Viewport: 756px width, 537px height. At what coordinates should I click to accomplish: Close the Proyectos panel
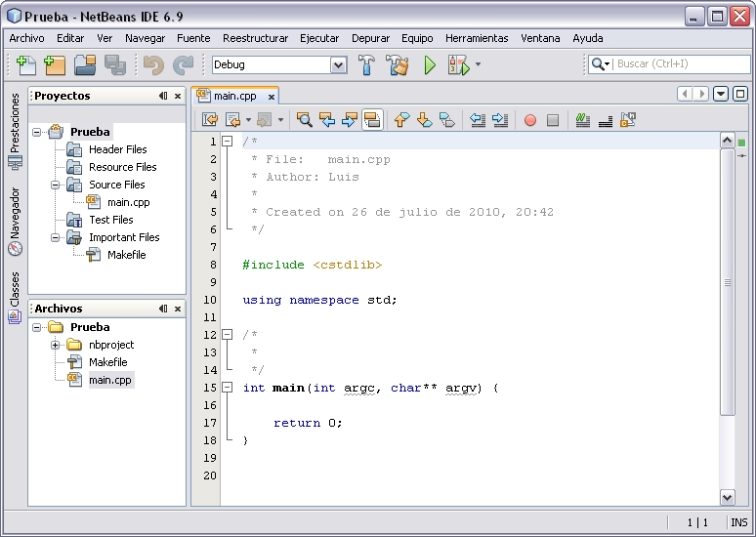(178, 96)
